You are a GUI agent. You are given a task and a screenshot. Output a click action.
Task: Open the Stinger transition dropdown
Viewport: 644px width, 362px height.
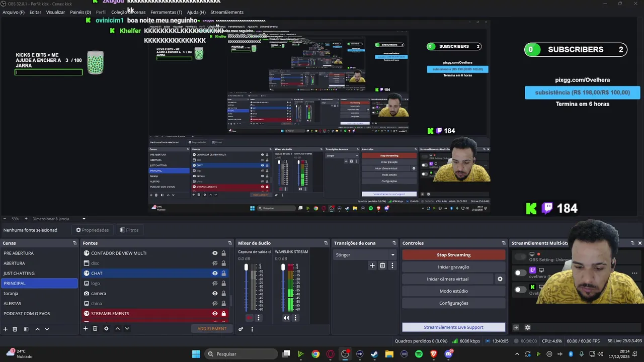click(x=365, y=255)
